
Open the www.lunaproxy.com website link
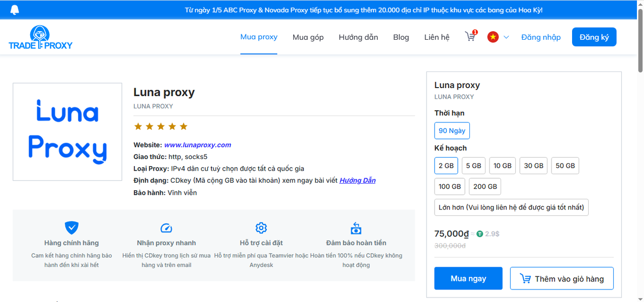(198, 145)
